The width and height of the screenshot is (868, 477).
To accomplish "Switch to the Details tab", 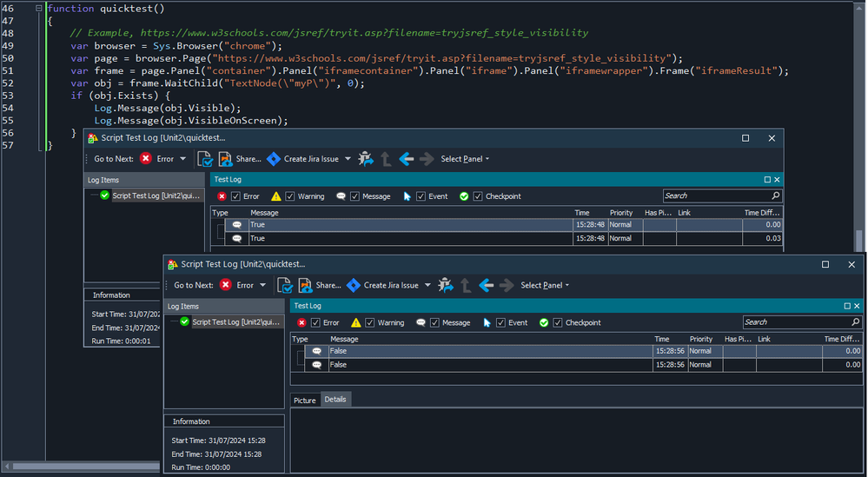I will [x=335, y=400].
